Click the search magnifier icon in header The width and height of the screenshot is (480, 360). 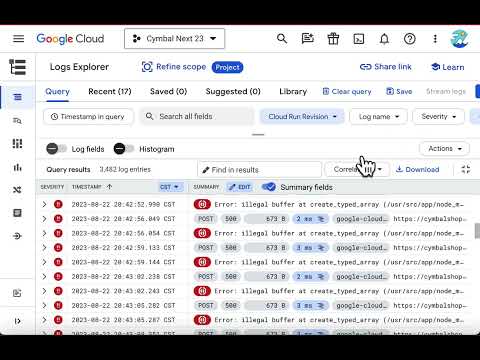click(x=282, y=39)
